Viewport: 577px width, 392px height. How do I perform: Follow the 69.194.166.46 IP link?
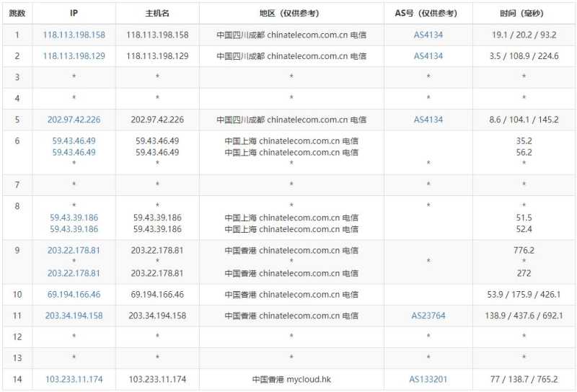74,294
